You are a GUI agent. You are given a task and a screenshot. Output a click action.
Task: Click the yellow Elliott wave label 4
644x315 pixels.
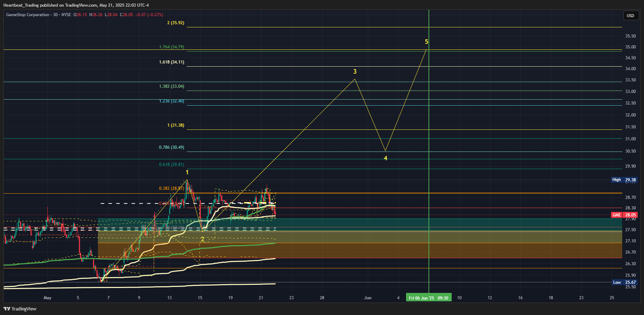pos(385,158)
